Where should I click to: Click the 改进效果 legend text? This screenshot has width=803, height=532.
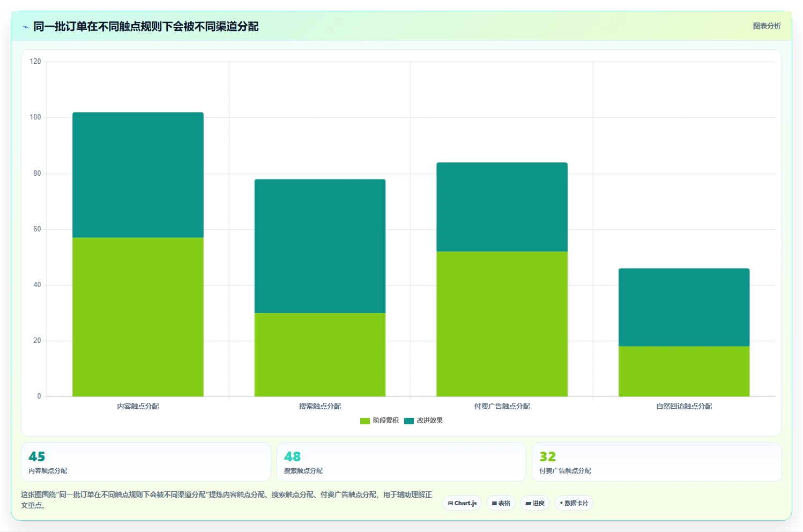430,421
